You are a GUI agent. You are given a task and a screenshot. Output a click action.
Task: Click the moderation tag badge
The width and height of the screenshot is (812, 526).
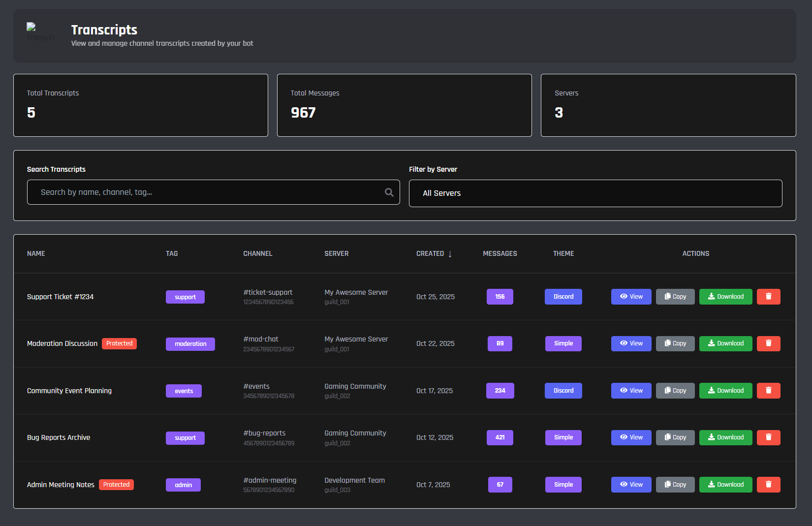(190, 344)
